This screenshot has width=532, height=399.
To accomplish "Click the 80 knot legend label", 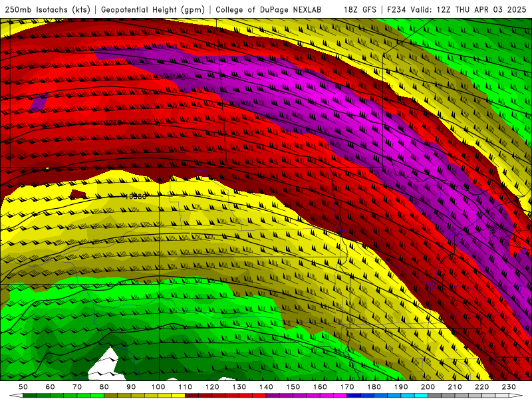I will (104, 387).
